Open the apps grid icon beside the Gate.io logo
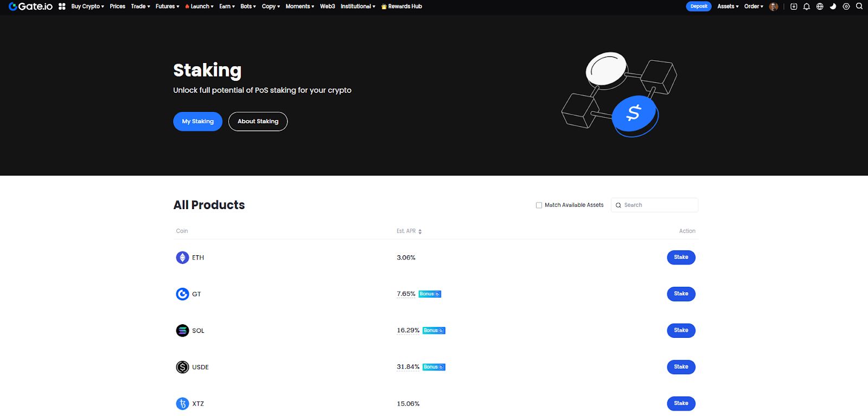Image resolution: width=868 pixels, height=416 pixels. click(x=62, y=7)
